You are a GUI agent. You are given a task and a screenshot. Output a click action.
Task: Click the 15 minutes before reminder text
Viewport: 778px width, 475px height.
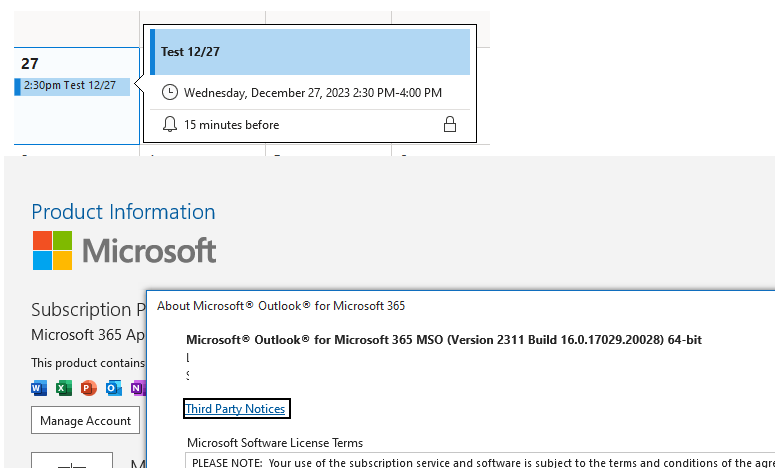[231, 125]
